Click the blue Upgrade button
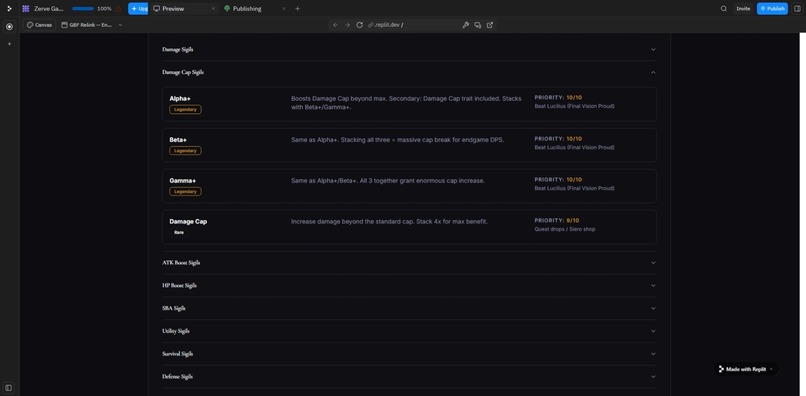Image resolution: width=806 pixels, height=396 pixels. pos(138,9)
